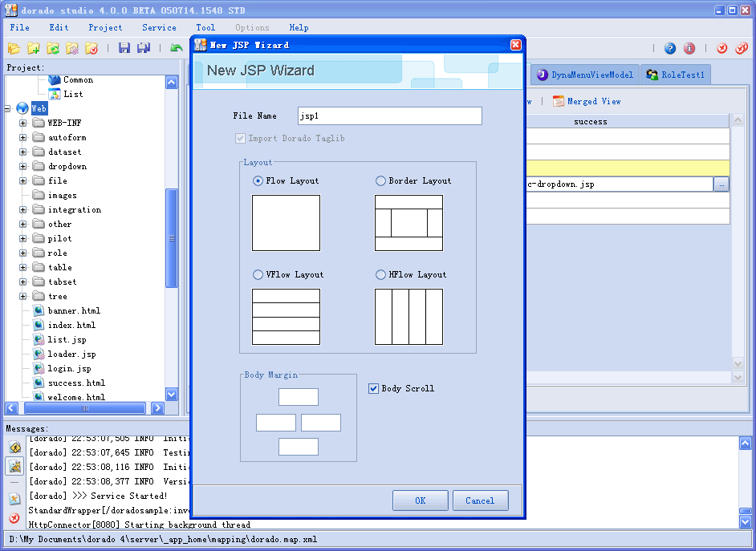Click the red X icon in Messages panel
The image size is (756, 551).
pos(14,518)
